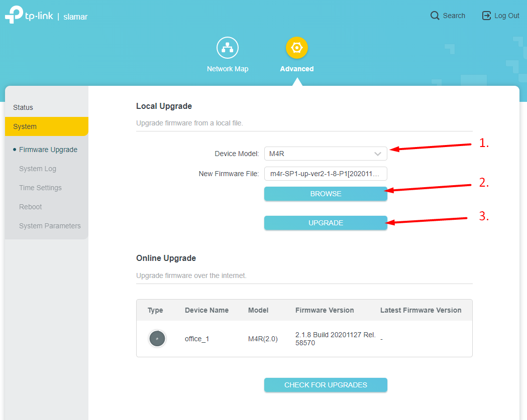Click CHECK FOR UPGRADES button
The height and width of the screenshot is (420, 527).
pyautogui.click(x=326, y=385)
